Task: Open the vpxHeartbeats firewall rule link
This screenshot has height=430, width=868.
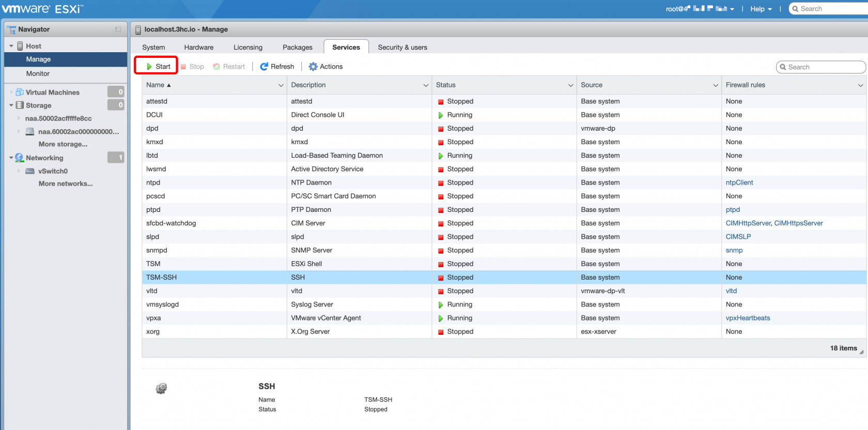Action: pyautogui.click(x=748, y=318)
